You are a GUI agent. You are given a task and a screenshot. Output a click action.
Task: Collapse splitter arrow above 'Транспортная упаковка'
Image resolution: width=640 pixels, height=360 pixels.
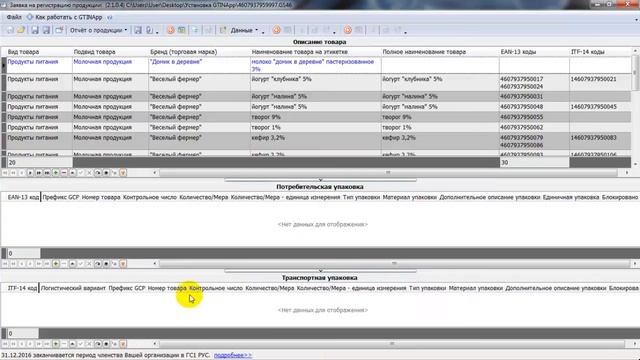click(x=320, y=271)
